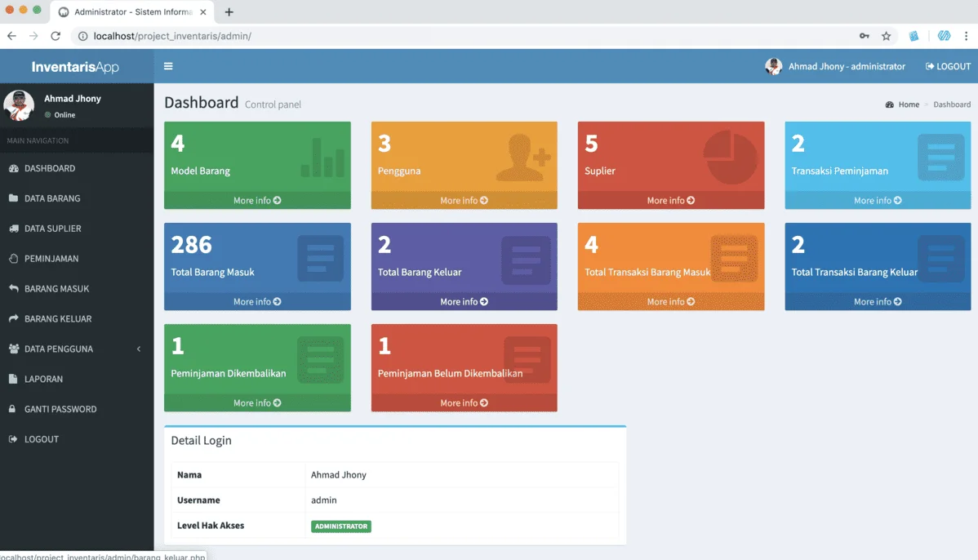Open the Peminjaman menu item
The height and width of the screenshot is (560, 978).
(x=51, y=259)
